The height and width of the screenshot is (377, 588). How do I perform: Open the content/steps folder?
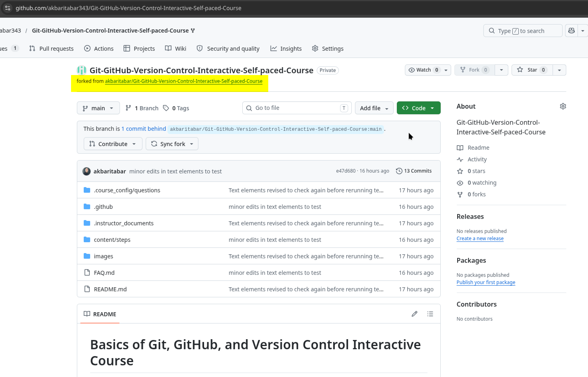pyautogui.click(x=112, y=240)
